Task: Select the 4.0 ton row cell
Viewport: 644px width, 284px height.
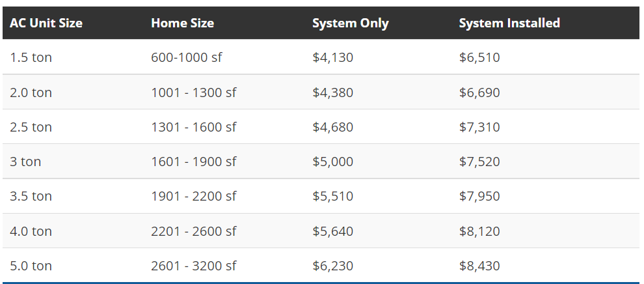Action: click(x=31, y=231)
